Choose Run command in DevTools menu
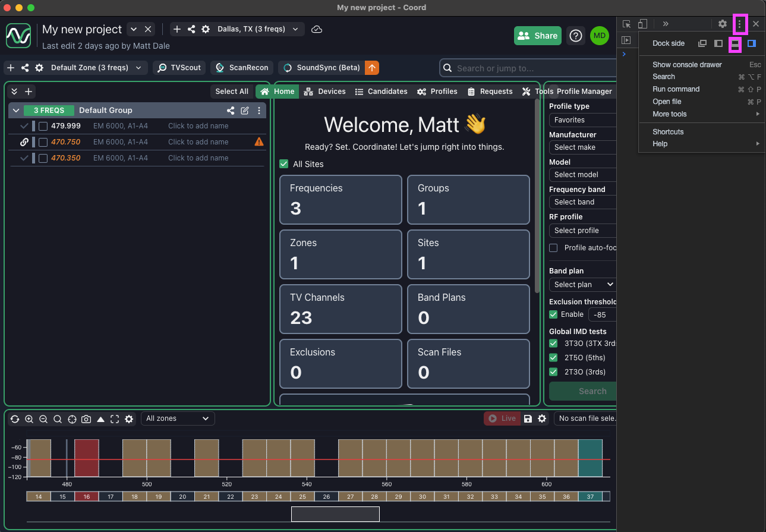766x532 pixels. pos(676,89)
